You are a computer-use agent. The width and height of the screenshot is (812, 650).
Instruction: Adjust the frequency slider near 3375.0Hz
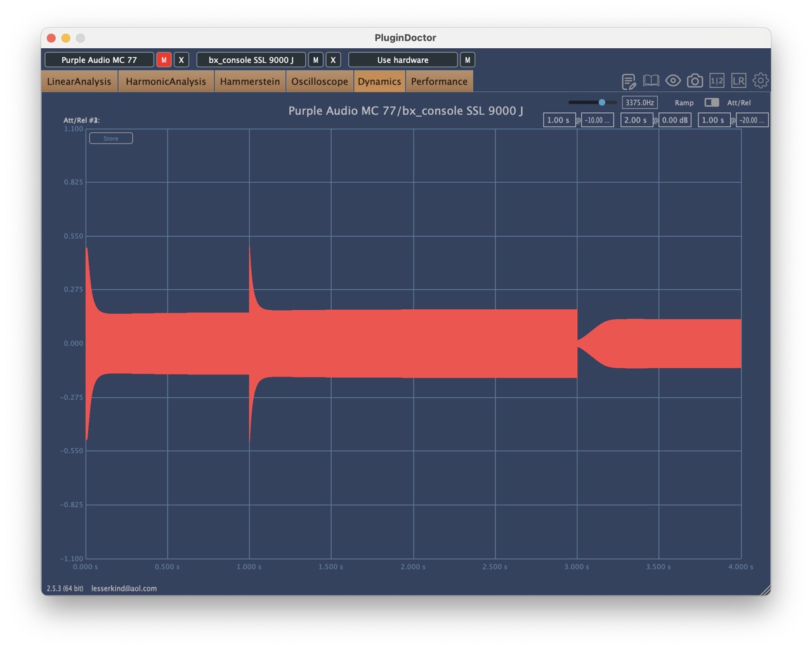tap(601, 102)
